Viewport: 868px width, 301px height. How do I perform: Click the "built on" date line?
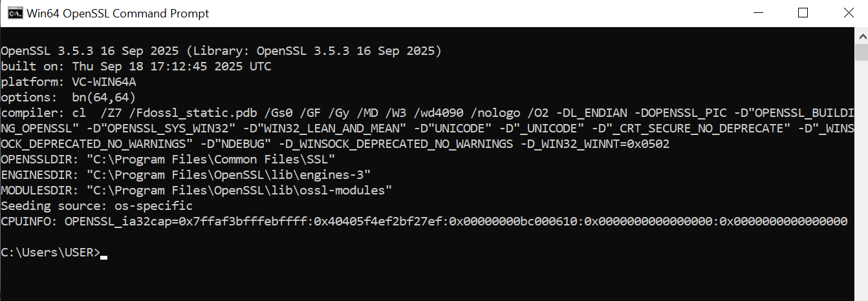click(136, 67)
